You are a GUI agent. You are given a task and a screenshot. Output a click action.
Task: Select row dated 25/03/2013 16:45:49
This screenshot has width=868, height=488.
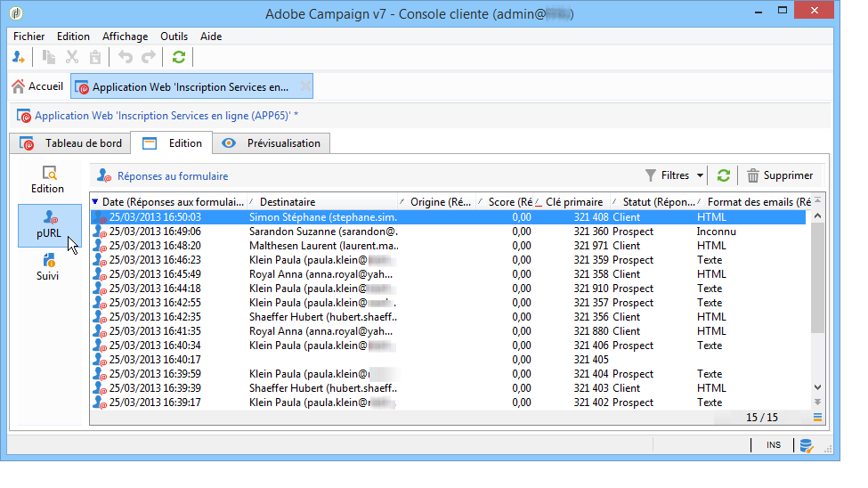pyautogui.click(x=449, y=275)
